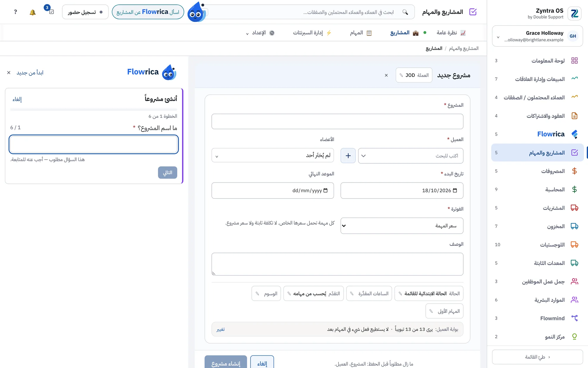This screenshot has width=588, height=368.
Task: Open Flowmind in sidebar
Action: (x=537, y=318)
